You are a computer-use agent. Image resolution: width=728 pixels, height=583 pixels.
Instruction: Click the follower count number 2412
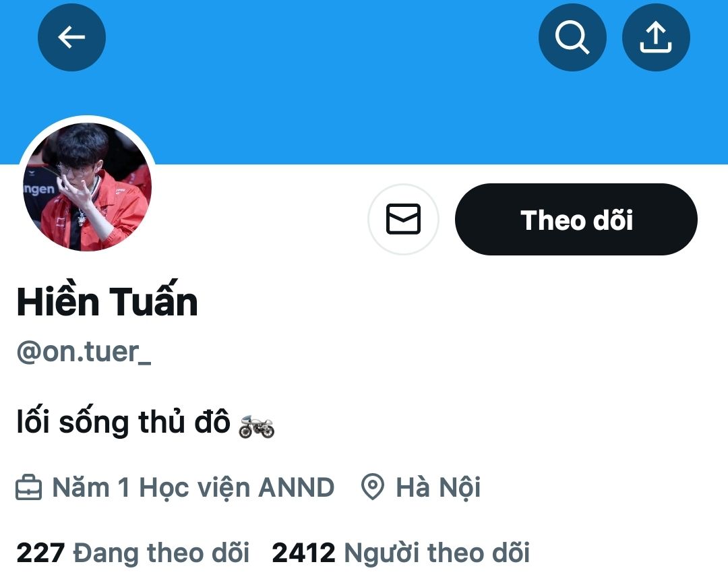pos(303,553)
